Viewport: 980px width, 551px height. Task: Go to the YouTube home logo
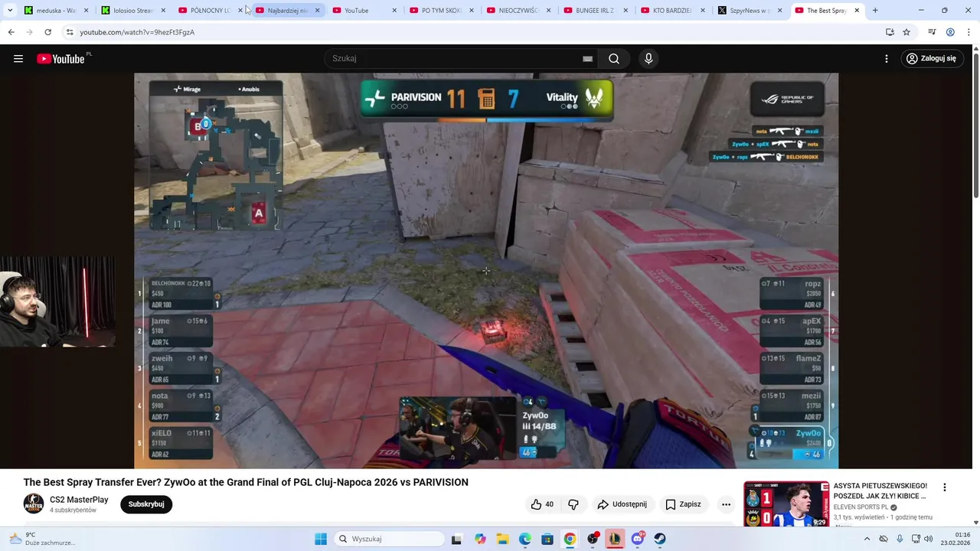(x=60, y=59)
